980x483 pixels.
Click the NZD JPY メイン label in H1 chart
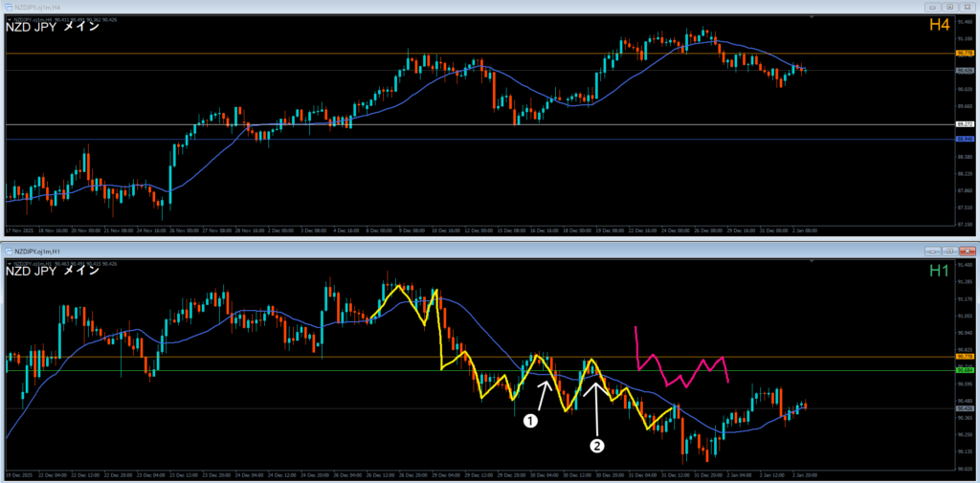[x=53, y=272]
